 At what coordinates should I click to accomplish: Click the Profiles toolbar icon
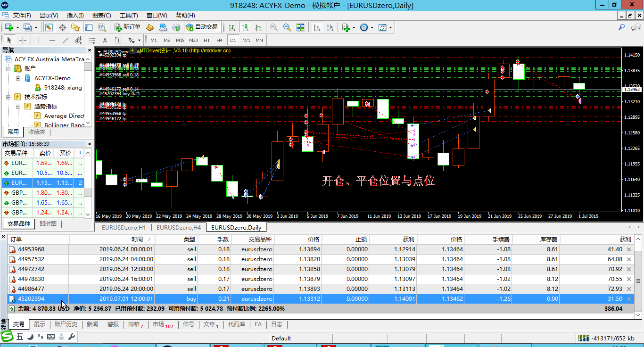click(x=27, y=27)
